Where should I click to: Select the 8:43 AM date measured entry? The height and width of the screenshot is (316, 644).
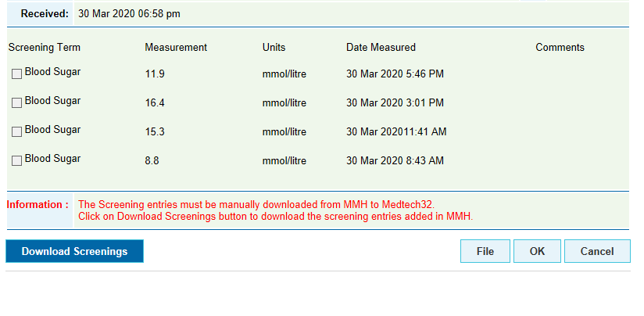click(x=395, y=161)
